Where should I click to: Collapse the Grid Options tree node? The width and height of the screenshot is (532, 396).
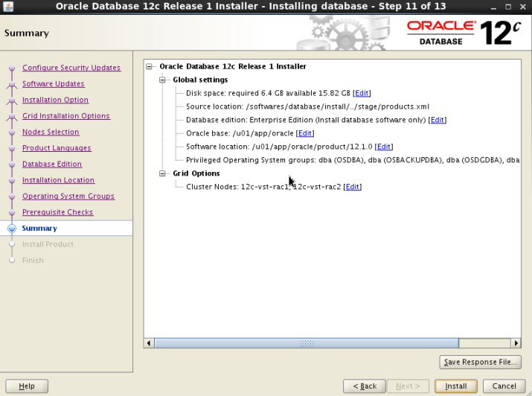[x=162, y=173]
